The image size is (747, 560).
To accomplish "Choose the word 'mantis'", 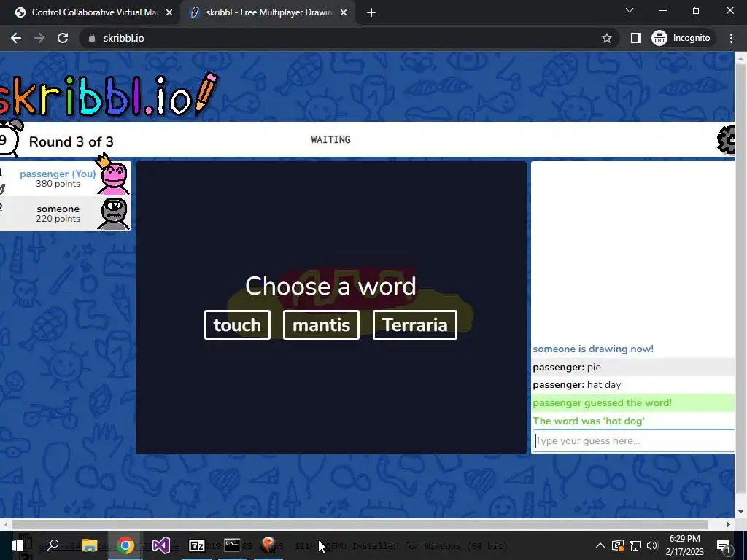I will point(321,324).
